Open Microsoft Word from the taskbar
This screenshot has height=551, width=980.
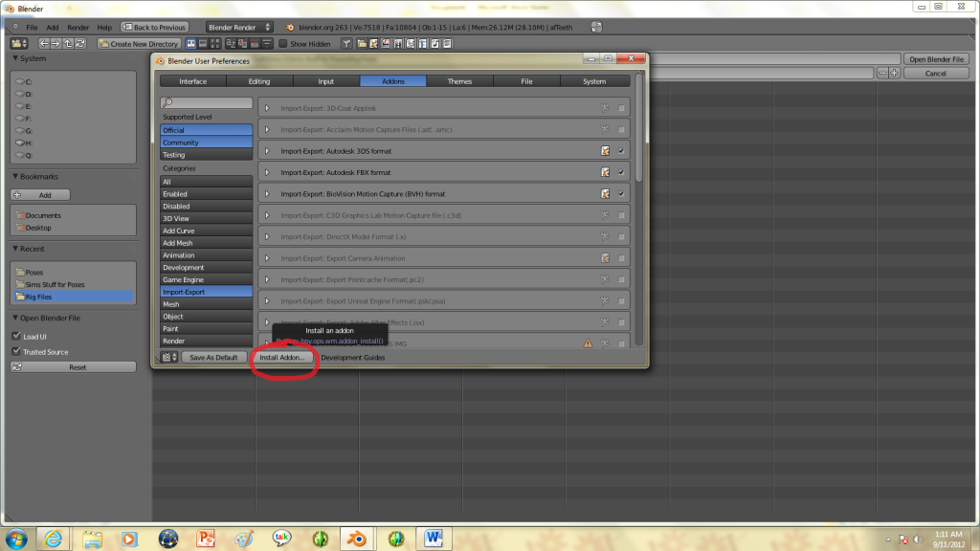coord(434,539)
